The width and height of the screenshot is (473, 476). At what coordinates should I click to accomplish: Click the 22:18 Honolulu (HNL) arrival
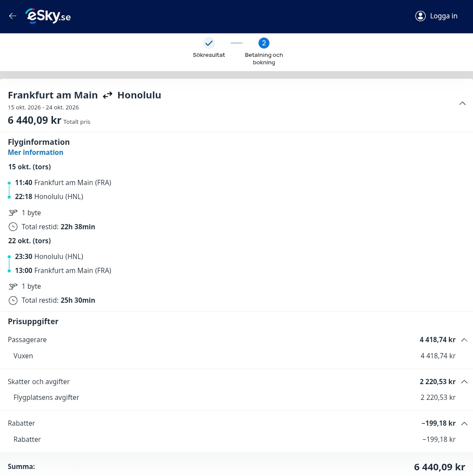coord(49,197)
